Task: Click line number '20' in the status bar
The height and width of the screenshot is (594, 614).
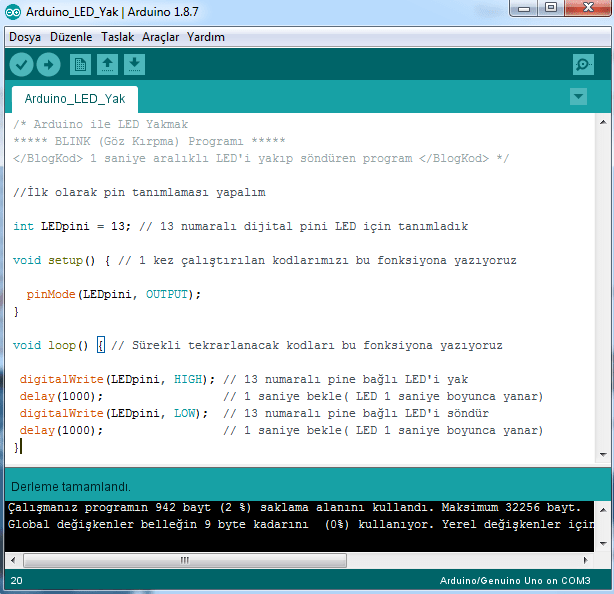Action: (x=16, y=581)
